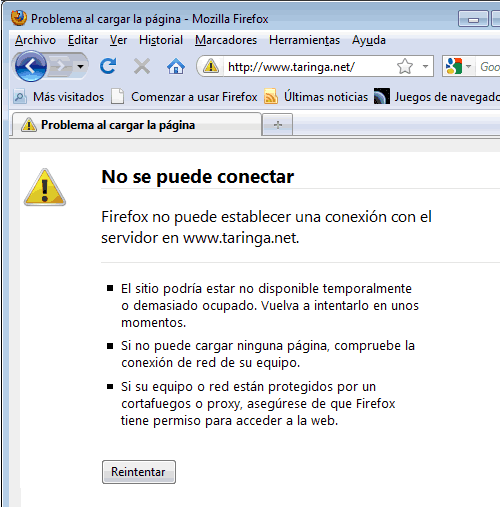Go back with the blue back arrow
The width and height of the screenshot is (500, 507).
(x=31, y=66)
